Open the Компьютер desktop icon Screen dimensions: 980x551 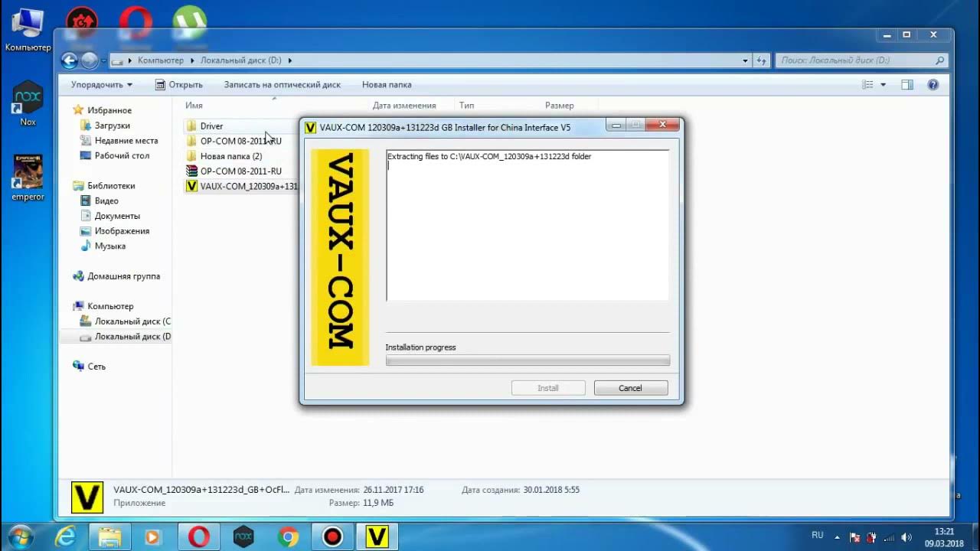[28, 30]
